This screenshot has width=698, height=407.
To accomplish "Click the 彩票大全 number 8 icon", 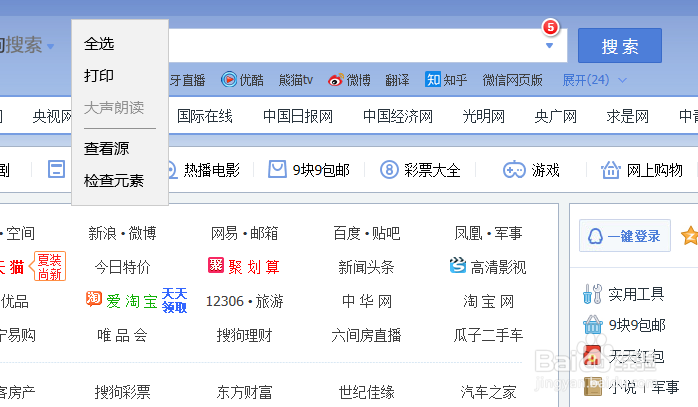I will 389,170.
